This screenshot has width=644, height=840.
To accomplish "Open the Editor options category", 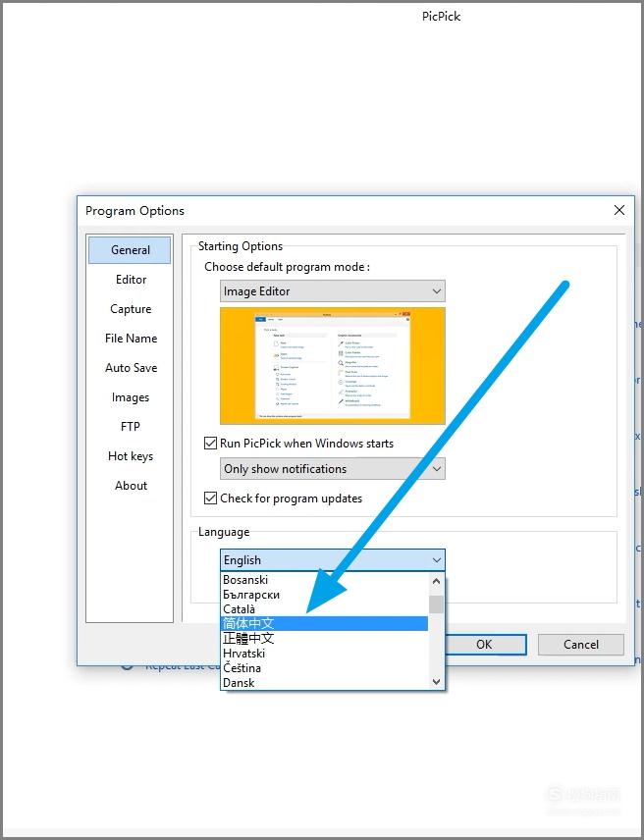I will point(131,280).
